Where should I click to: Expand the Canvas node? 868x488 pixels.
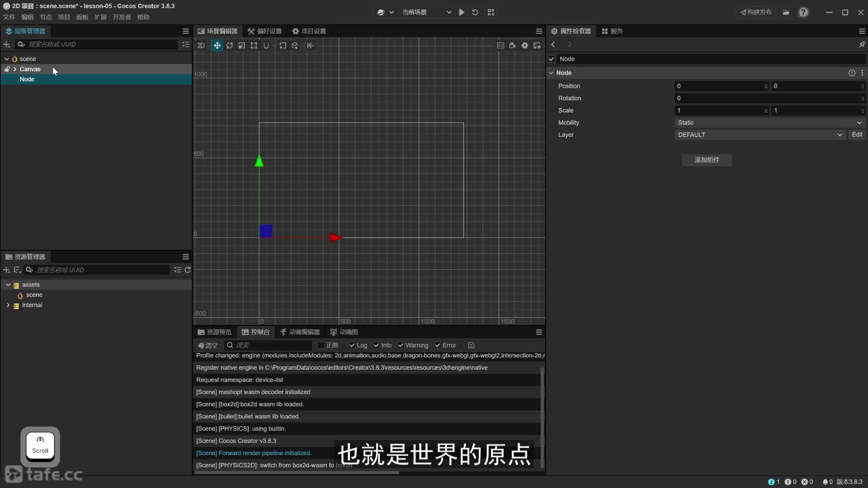pos(15,69)
